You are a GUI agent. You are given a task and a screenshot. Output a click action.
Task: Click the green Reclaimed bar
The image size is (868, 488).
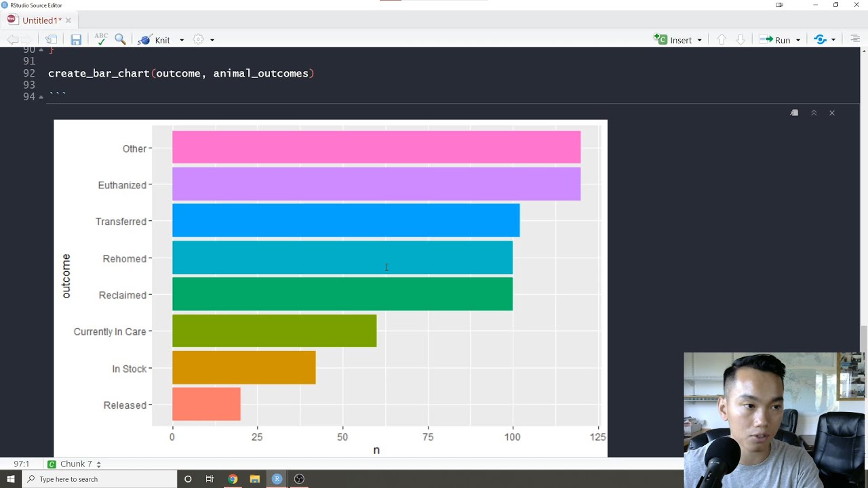click(x=342, y=294)
